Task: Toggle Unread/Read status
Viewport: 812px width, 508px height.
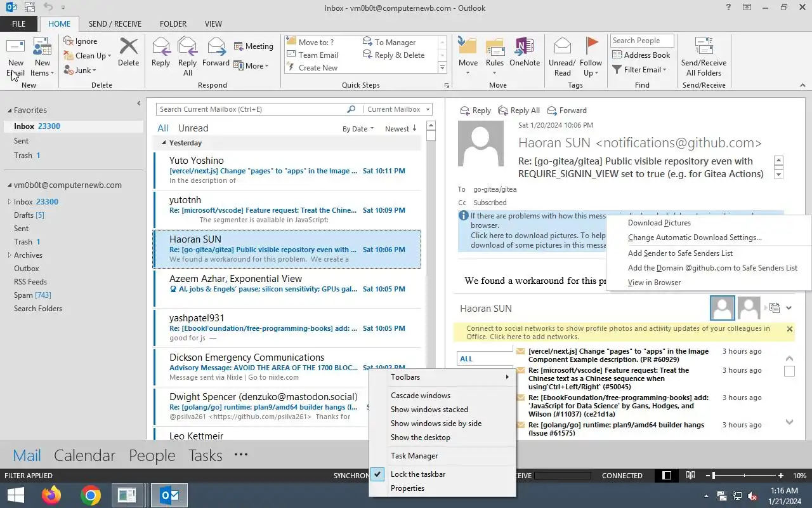Action: point(562,57)
